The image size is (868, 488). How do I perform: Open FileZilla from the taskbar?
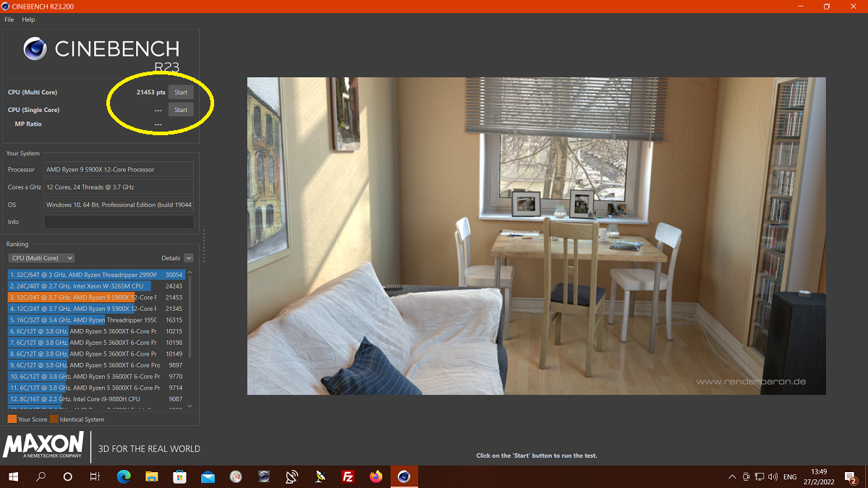click(x=348, y=476)
